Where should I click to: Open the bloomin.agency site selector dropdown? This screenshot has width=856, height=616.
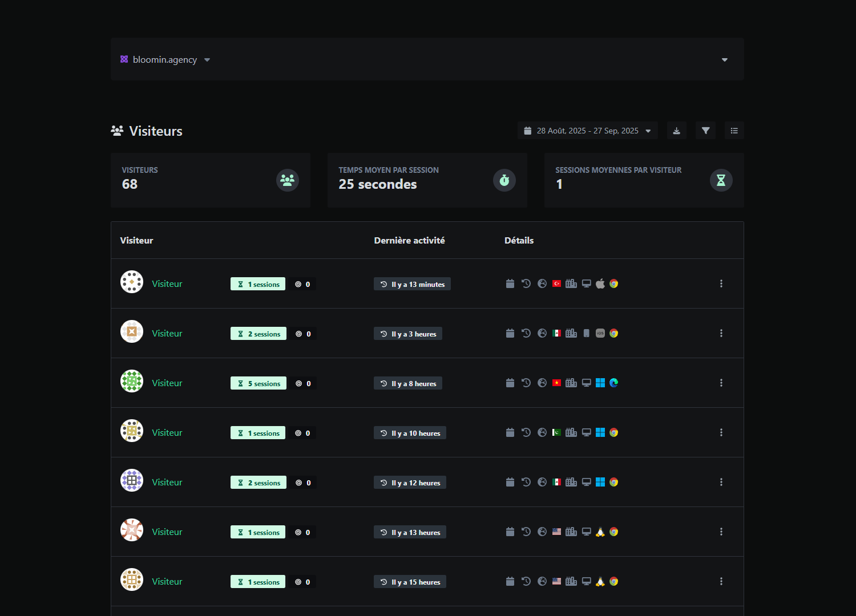[165, 60]
